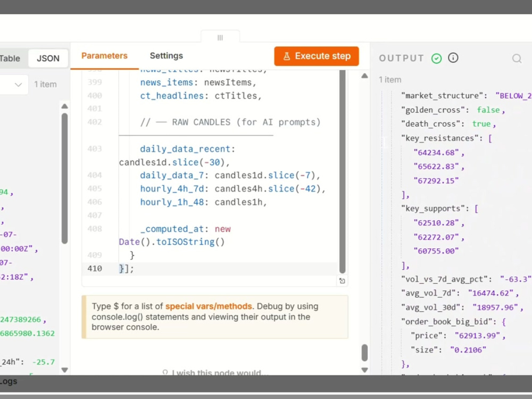Click the Execute step button
This screenshot has width=532, height=399.
[x=316, y=56]
